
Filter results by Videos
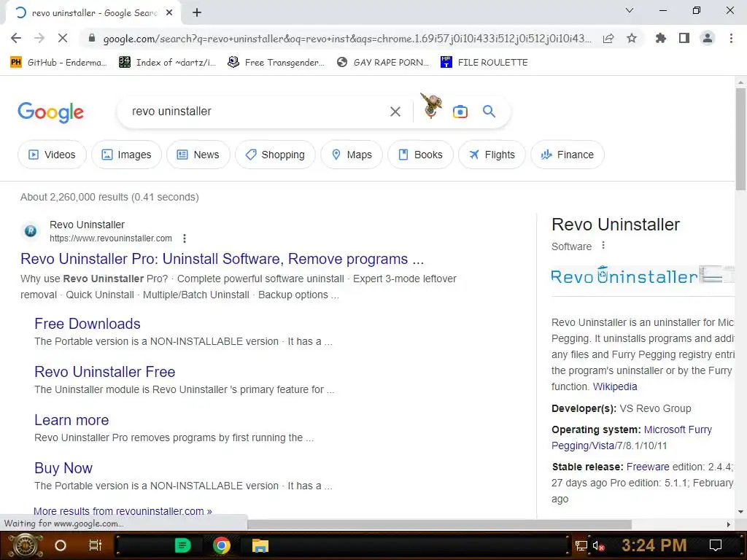[52, 155]
